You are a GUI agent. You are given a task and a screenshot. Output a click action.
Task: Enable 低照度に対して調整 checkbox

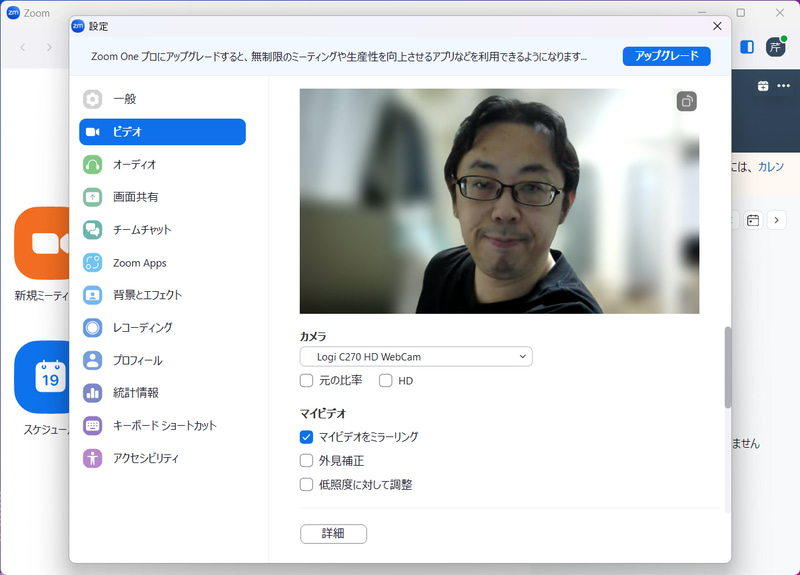coord(306,484)
